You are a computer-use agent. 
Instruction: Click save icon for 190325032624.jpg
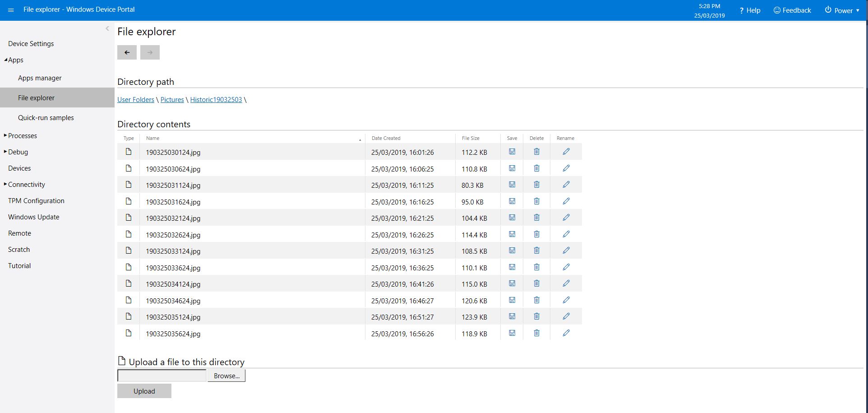512,234
